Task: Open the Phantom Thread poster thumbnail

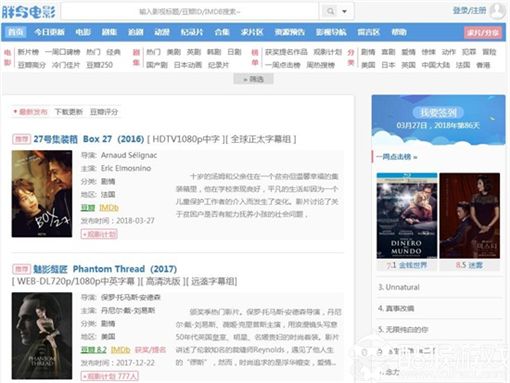Action: [x=42, y=336]
